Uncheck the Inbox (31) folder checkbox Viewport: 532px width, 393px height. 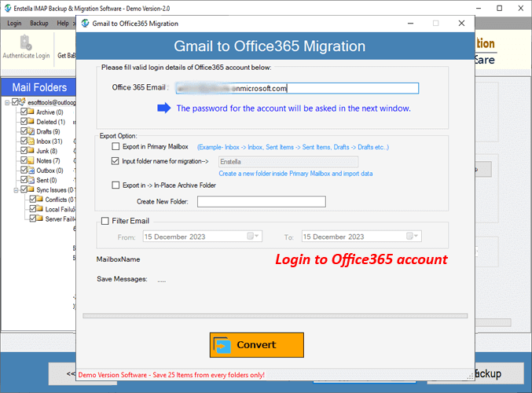pos(24,141)
